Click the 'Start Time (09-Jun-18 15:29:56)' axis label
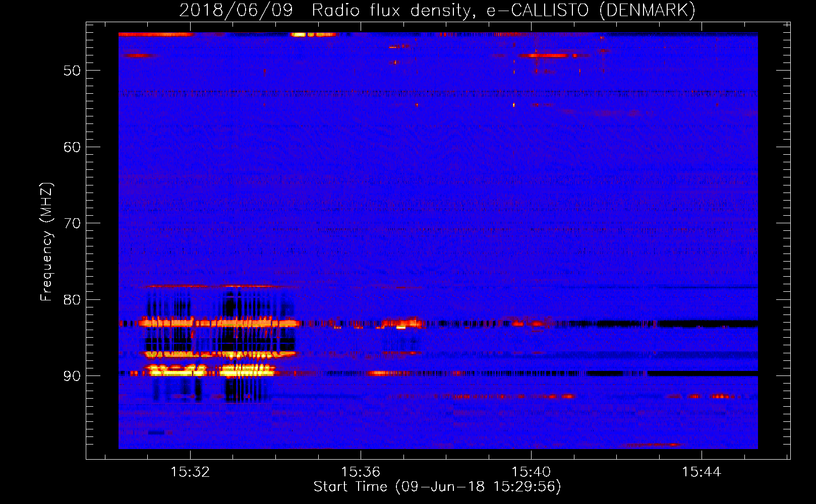The image size is (816, 504). point(437,487)
